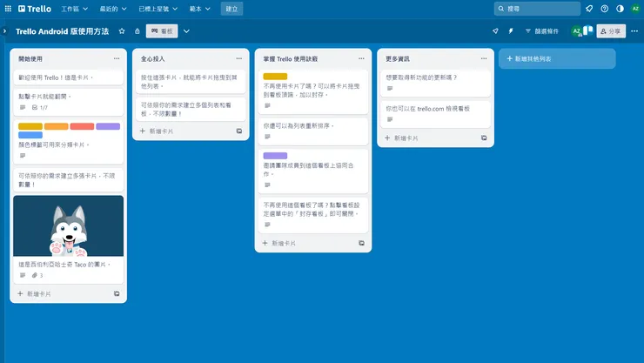The image size is (644, 363).
Task: Select the 看板 board view tab
Action: [x=162, y=31]
